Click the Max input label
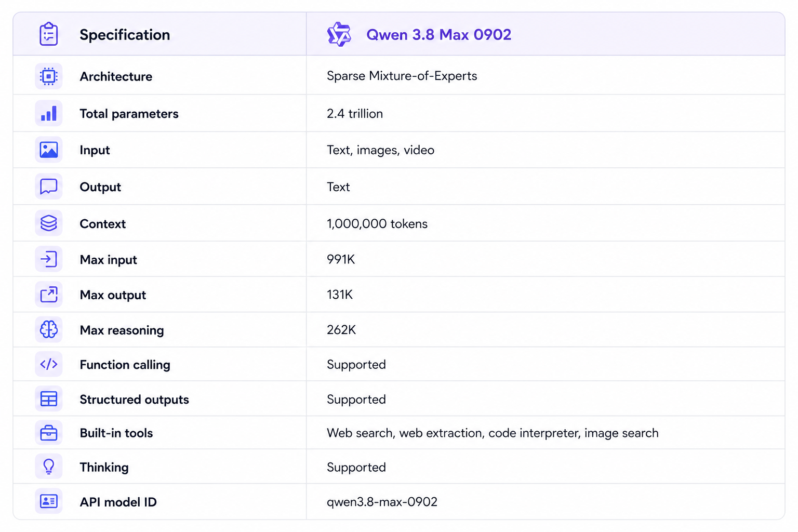The image size is (798, 532). pos(108,260)
